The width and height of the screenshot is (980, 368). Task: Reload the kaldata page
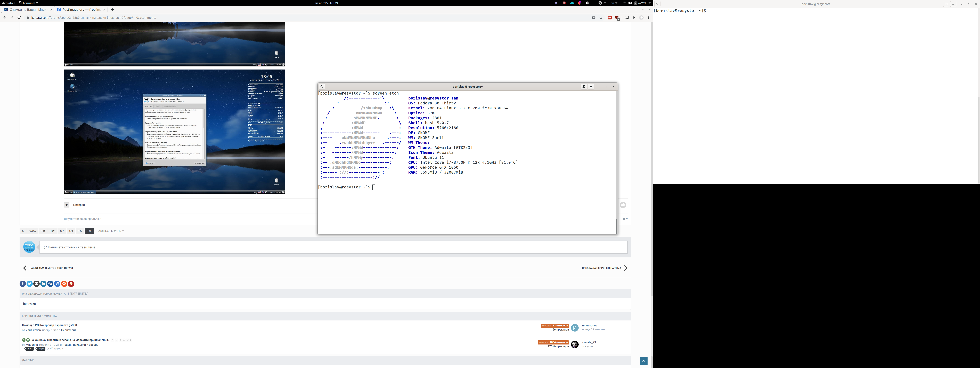click(19, 18)
